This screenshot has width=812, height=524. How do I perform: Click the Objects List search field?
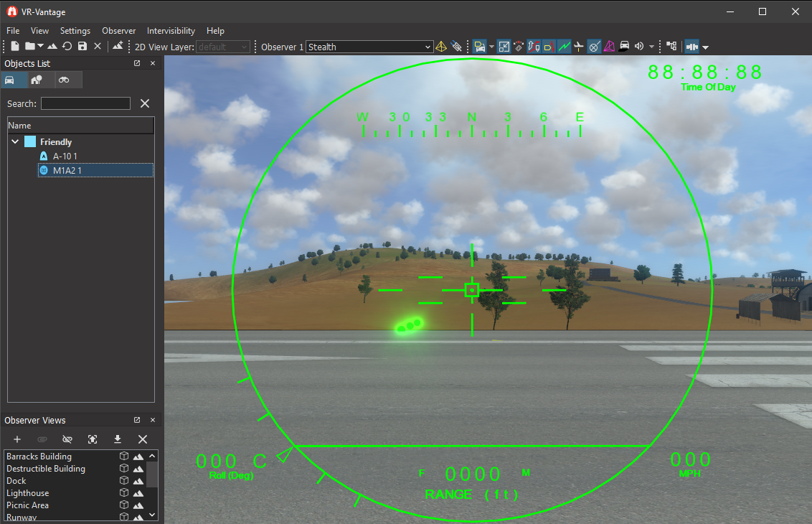point(85,103)
